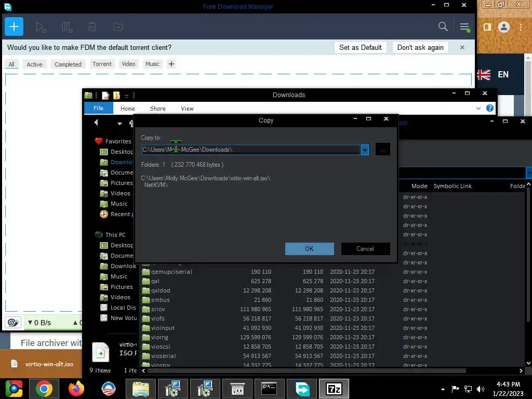Select Videos under Favorites

(115, 193)
